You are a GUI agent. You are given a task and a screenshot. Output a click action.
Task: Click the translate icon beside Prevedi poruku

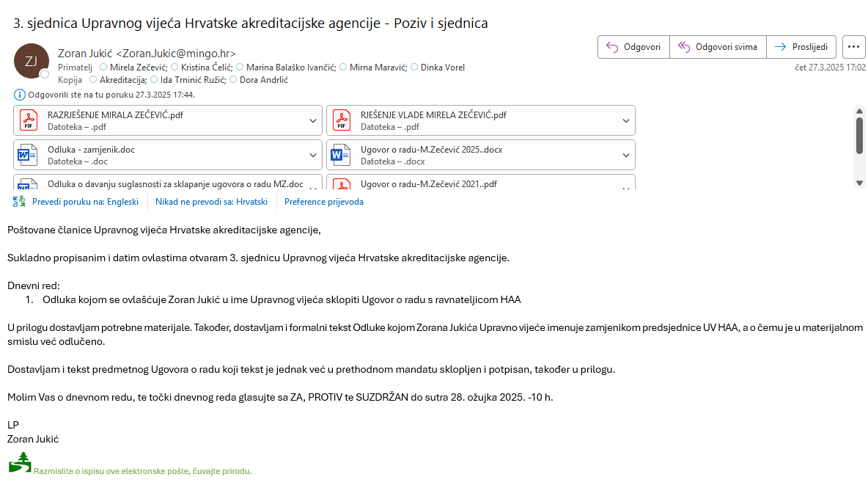pos(19,202)
